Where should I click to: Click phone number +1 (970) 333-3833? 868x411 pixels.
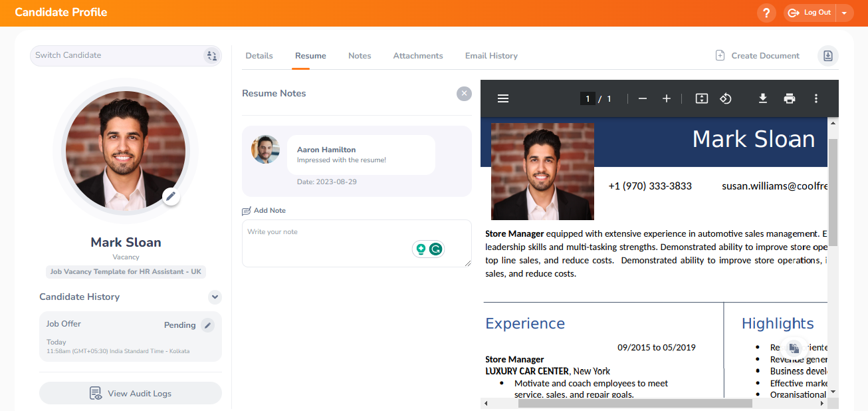tap(650, 186)
